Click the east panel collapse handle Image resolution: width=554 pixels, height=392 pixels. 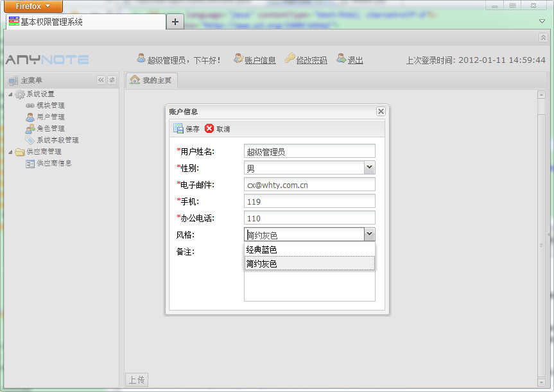tap(549, 234)
